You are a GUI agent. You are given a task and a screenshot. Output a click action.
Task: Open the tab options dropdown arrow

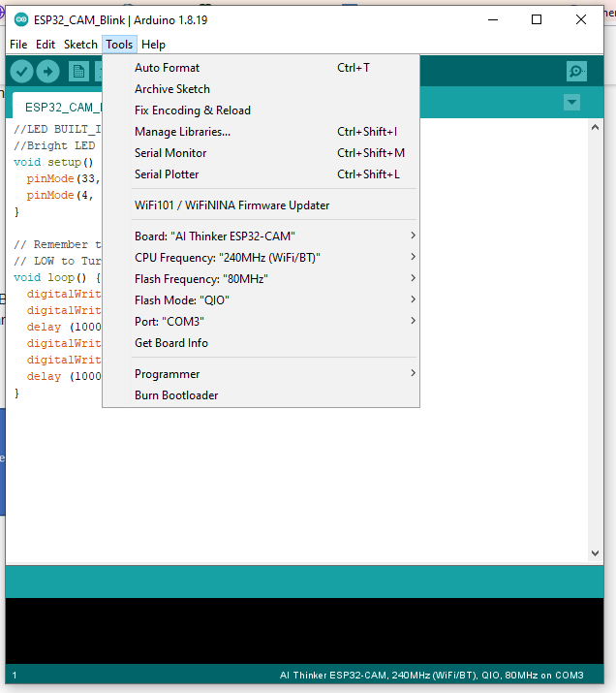pos(571,102)
